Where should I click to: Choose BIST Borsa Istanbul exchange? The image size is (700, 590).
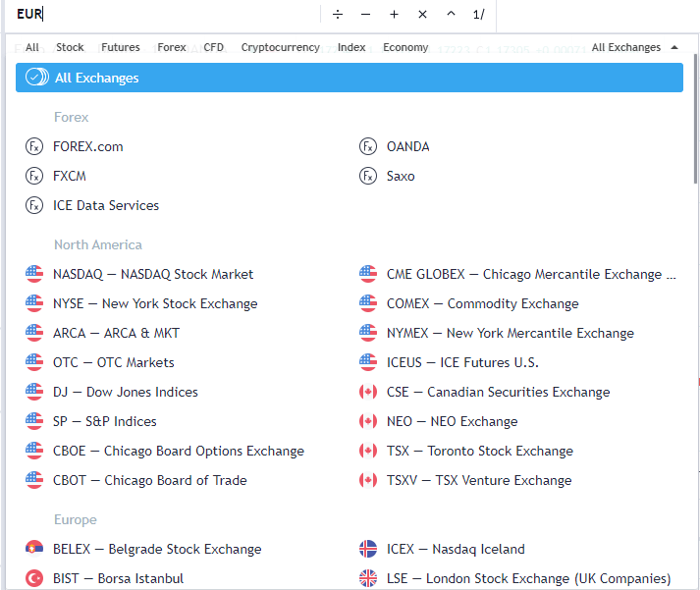click(x=118, y=578)
